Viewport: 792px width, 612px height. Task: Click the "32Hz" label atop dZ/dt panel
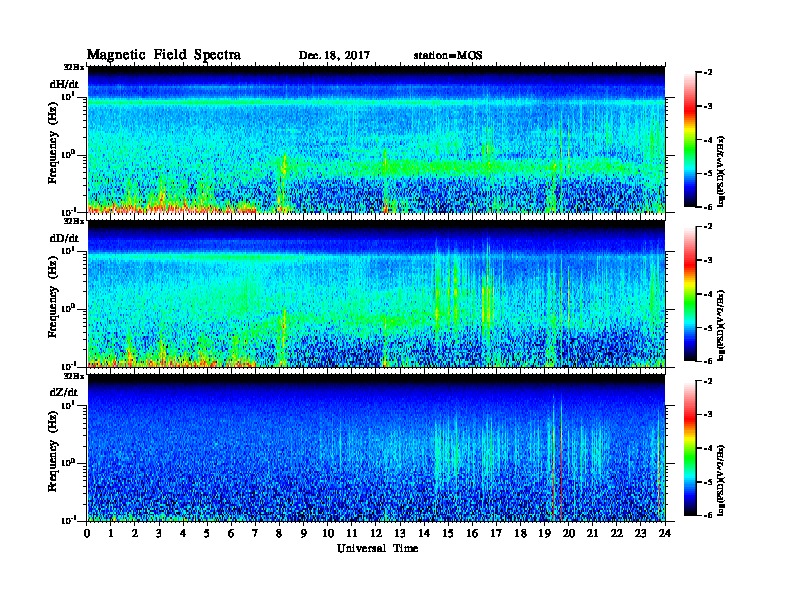pyautogui.click(x=74, y=376)
